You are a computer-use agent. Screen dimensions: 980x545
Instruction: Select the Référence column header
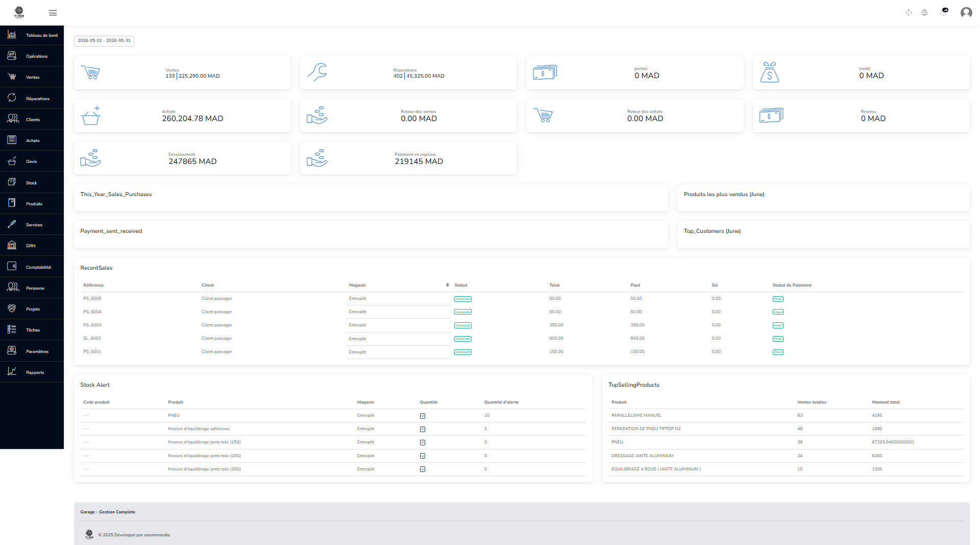coord(93,285)
